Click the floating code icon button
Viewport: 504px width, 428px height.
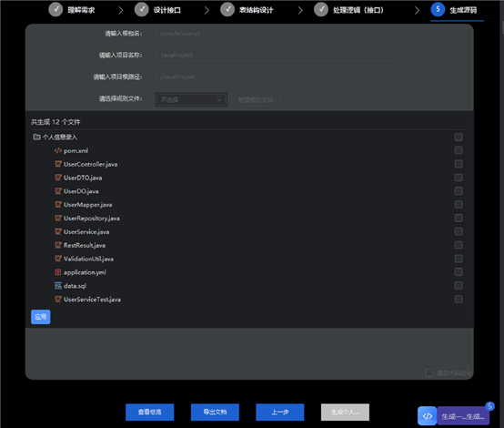tap(428, 416)
